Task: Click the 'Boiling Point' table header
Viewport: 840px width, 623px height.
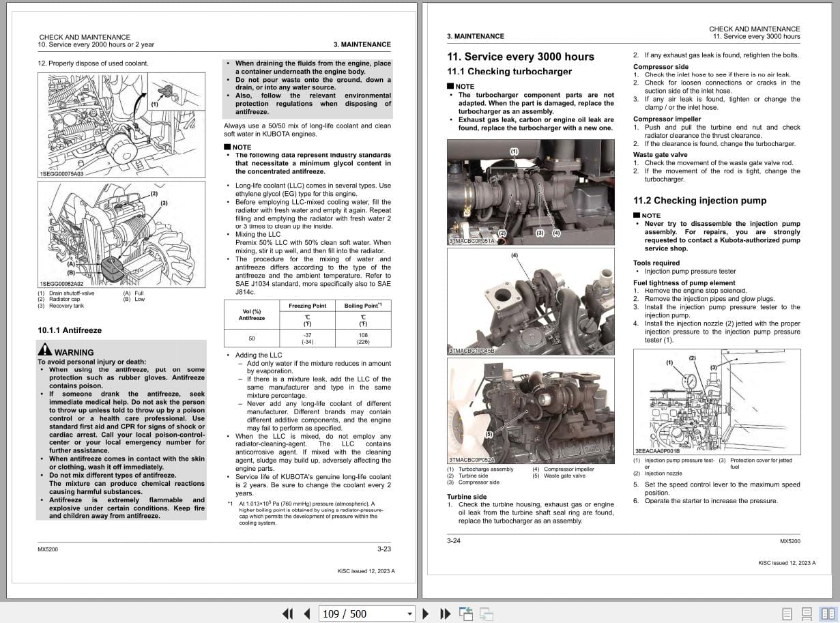Action: pyautogui.click(x=363, y=306)
